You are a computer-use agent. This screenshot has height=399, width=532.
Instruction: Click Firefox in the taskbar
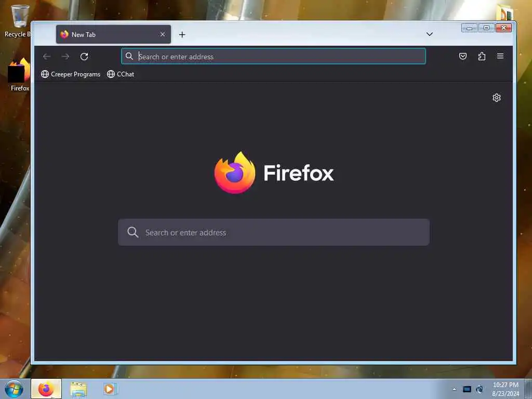[x=46, y=389]
